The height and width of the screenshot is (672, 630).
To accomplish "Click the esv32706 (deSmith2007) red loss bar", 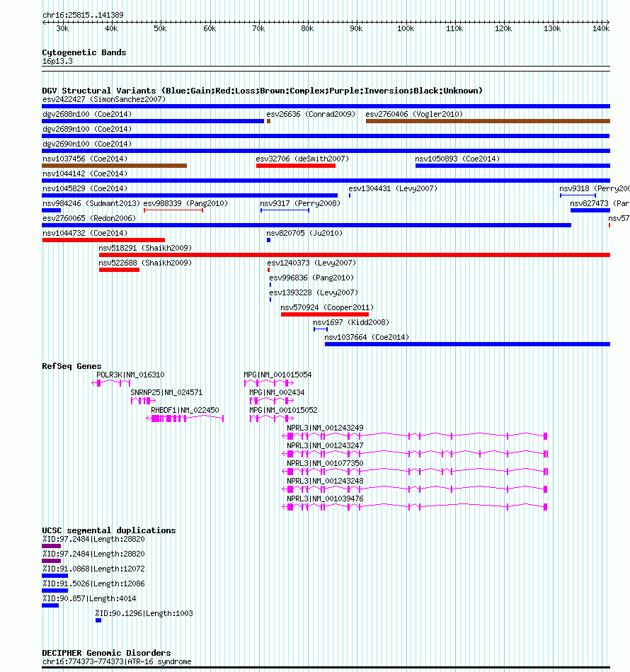I will (296, 166).
